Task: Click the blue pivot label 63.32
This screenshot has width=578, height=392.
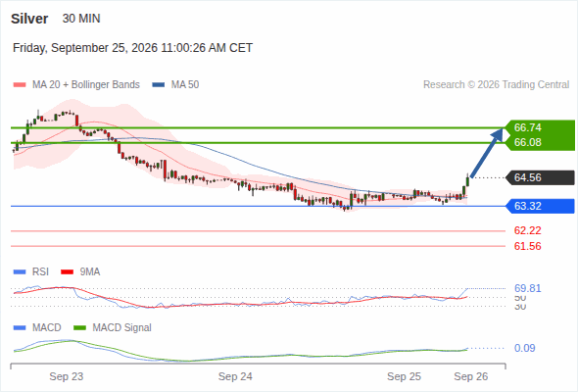Action: pos(540,206)
